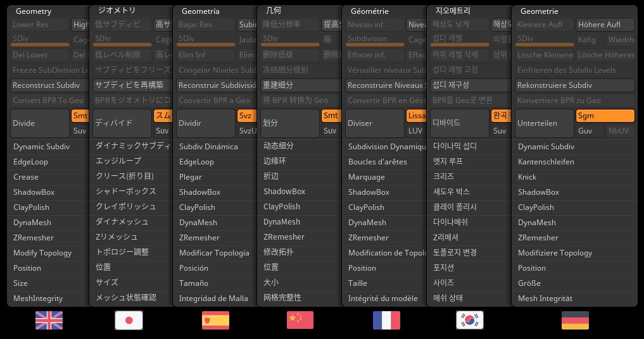644x339 pixels.
Task: Toggle Lissa option in the French panel
Action: (417, 116)
